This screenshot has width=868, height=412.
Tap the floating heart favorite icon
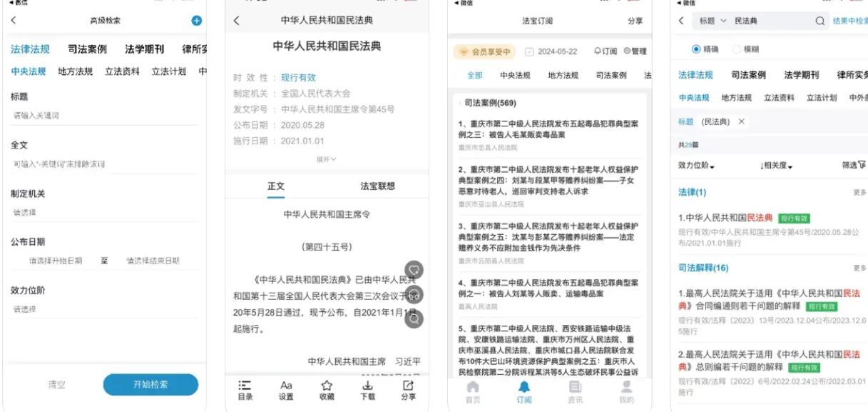point(414,270)
